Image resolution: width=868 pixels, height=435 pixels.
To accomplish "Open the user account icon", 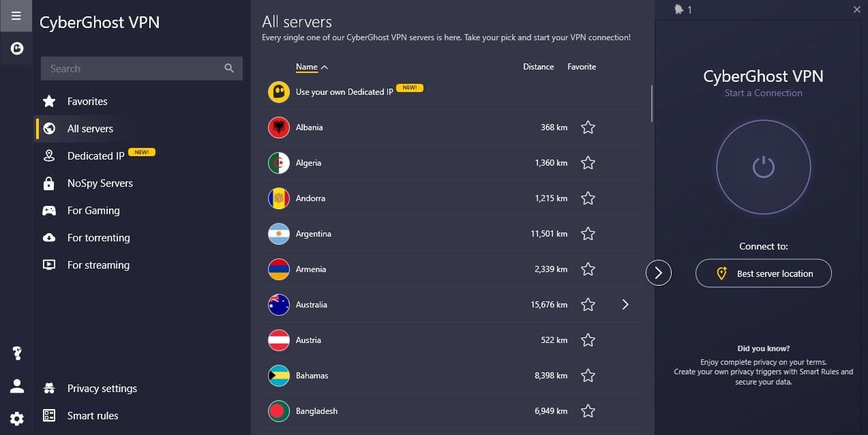I will pos(17,387).
